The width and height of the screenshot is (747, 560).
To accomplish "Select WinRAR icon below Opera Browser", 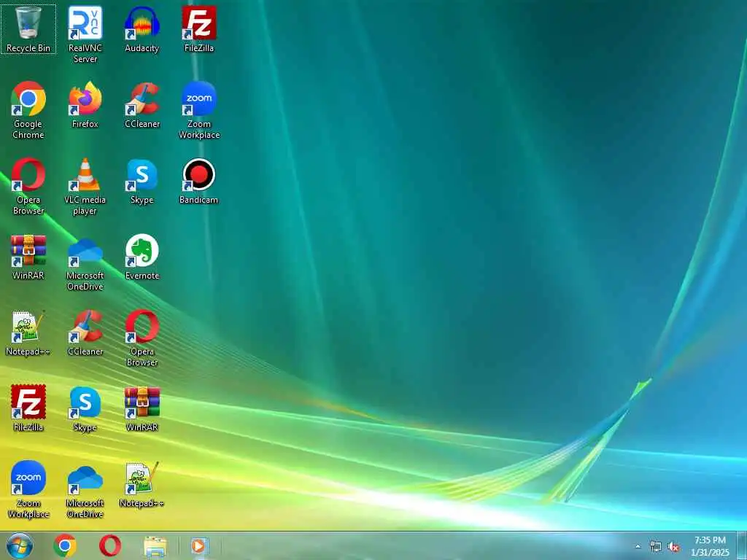I will [142, 408].
